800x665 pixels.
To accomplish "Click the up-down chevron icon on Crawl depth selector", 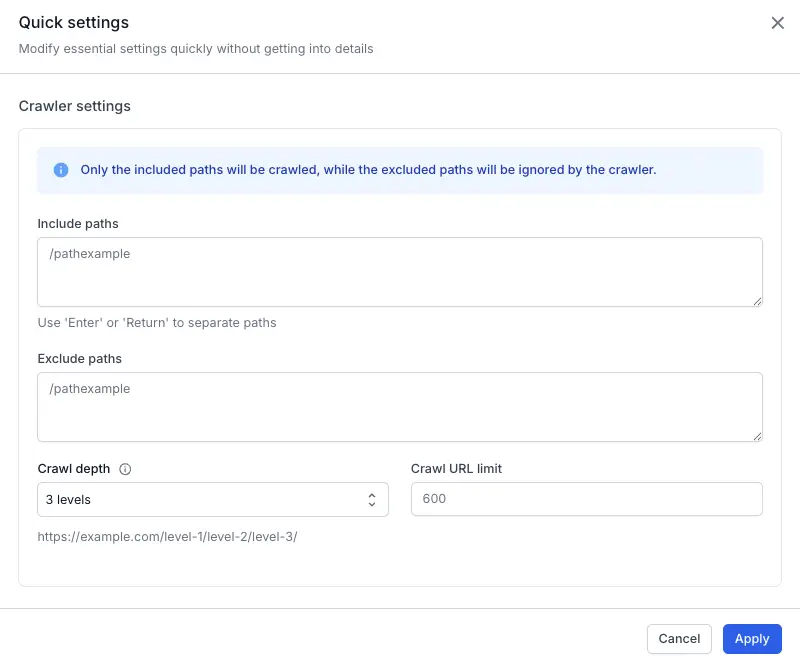I will pyautogui.click(x=373, y=499).
